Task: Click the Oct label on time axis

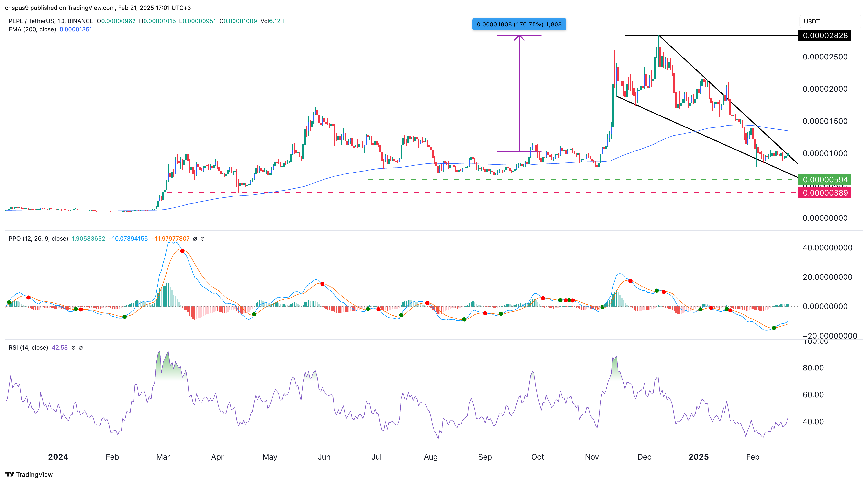Action: point(537,457)
